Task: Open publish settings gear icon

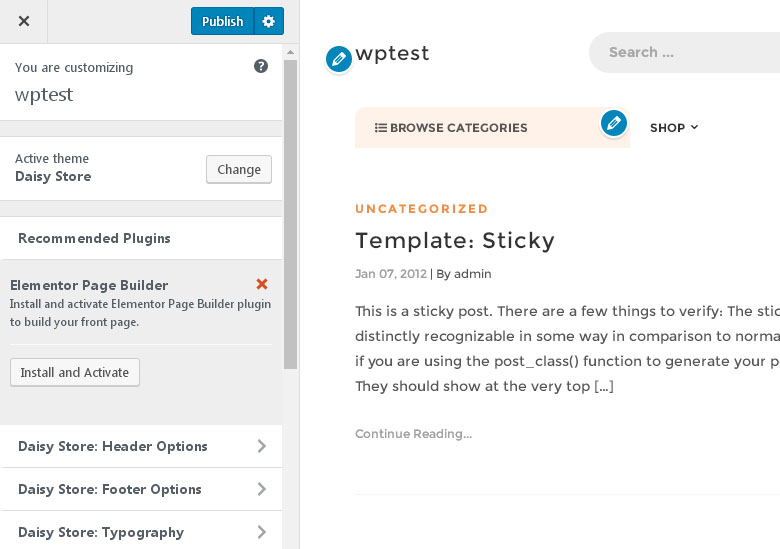Action: 269,21
